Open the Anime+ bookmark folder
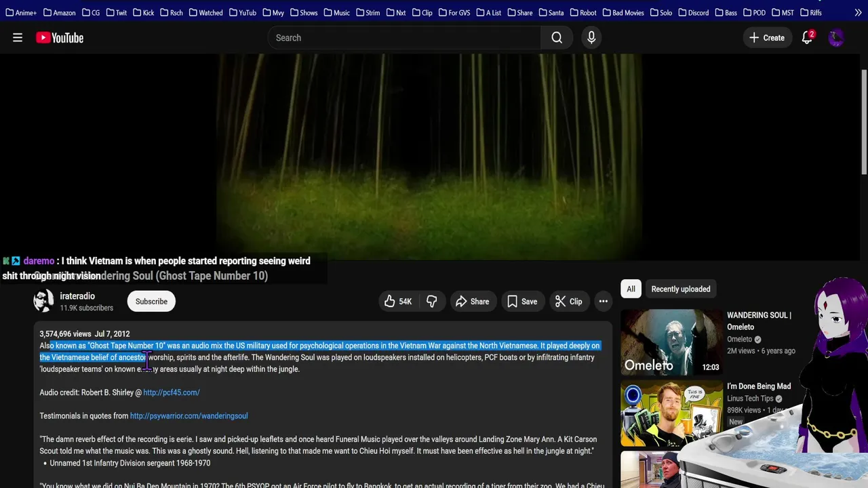This screenshot has width=868, height=488. coord(21,12)
